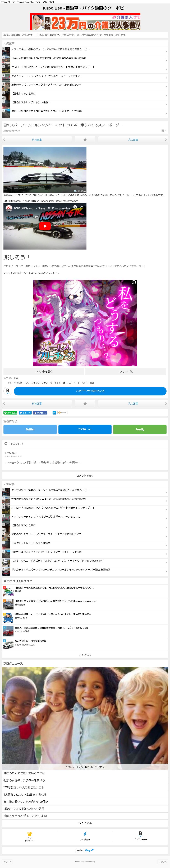This screenshot has width=170, height=868.
Task: Open the 日産 category link
Action: click(16, 378)
